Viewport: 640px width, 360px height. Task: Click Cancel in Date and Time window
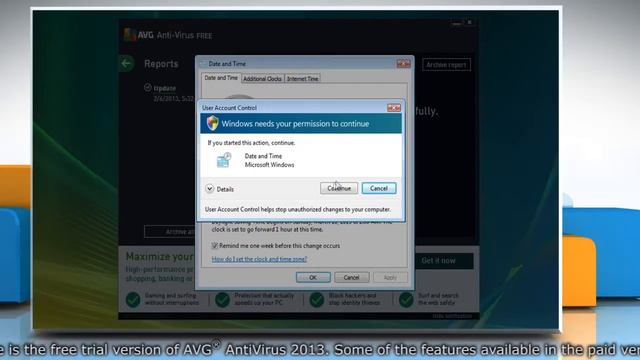pos(351,278)
